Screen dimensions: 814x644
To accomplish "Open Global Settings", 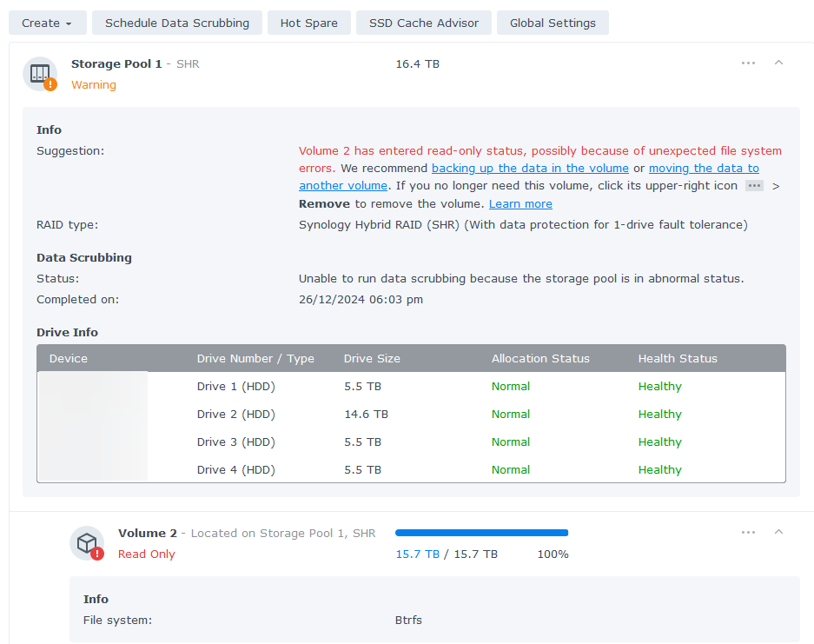I will coord(553,23).
